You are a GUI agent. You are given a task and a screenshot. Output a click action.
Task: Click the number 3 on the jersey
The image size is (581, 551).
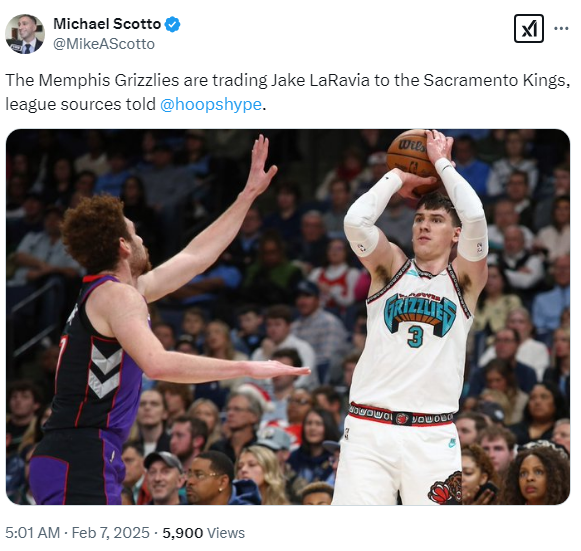415,336
